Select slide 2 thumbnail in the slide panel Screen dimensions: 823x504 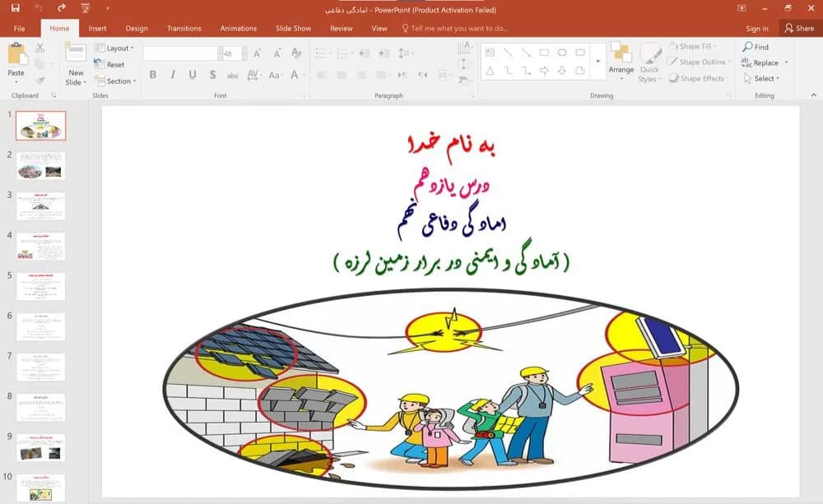tap(40, 166)
